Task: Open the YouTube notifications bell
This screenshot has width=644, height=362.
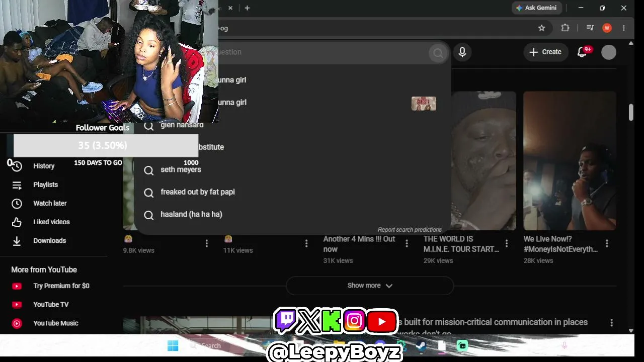Action: click(582, 52)
